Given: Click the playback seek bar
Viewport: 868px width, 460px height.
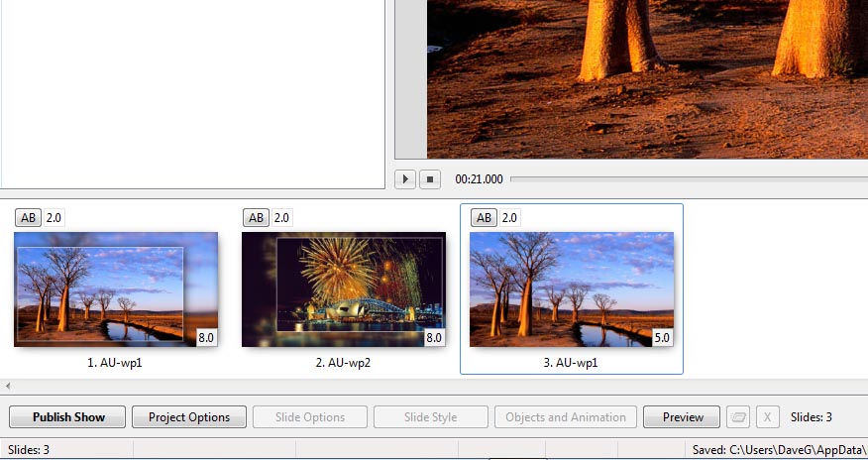Looking at the screenshot, I should (689, 178).
